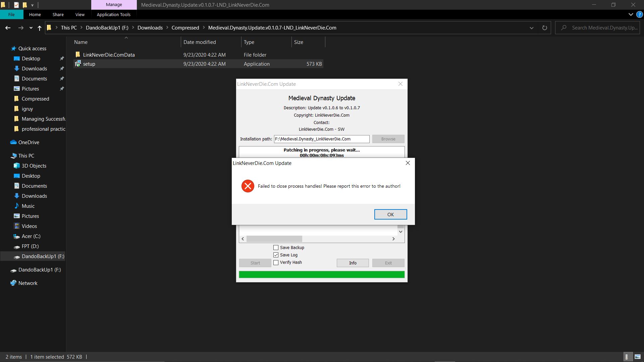
Task: Open pinned Pictures under Quick access
Action: click(30, 89)
